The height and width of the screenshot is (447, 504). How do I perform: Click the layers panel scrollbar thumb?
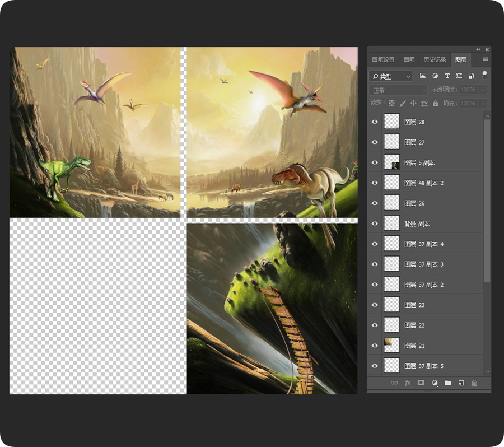point(487,201)
